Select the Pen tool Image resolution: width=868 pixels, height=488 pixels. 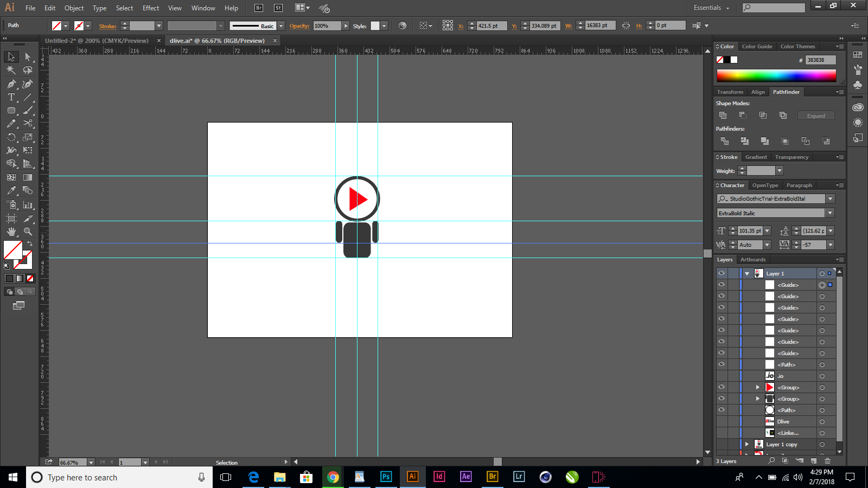click(x=11, y=85)
